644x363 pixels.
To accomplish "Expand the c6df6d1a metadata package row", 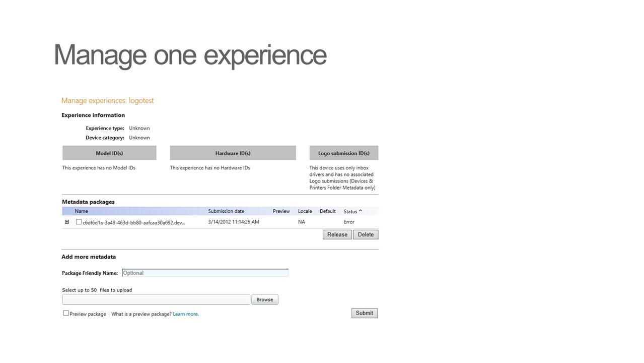I will (x=67, y=222).
